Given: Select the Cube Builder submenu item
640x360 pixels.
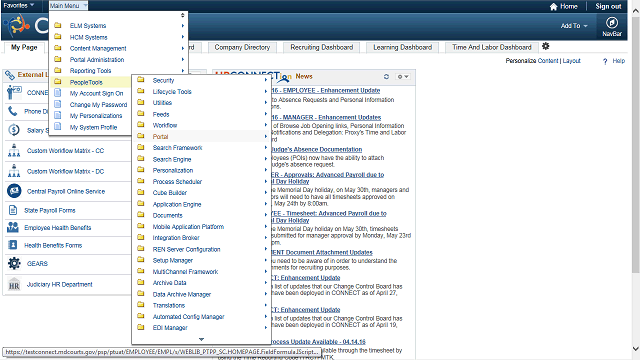Looking at the screenshot, I should 170,193.
